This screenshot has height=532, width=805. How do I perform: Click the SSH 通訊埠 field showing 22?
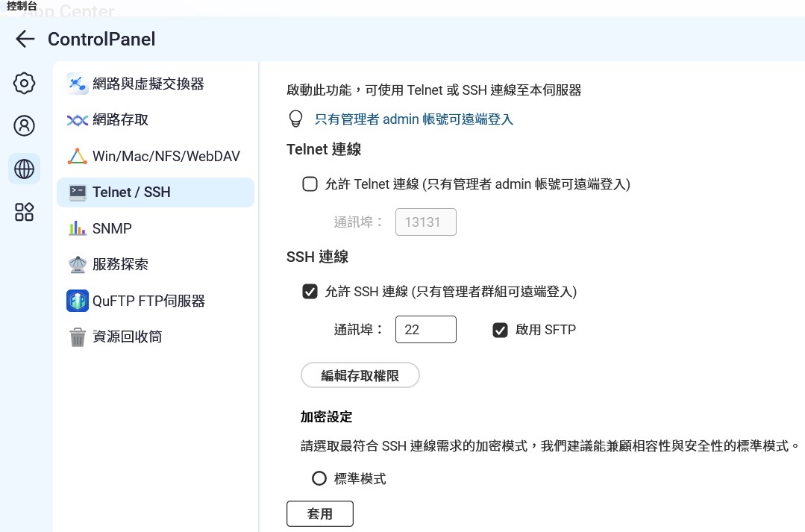[x=425, y=330]
